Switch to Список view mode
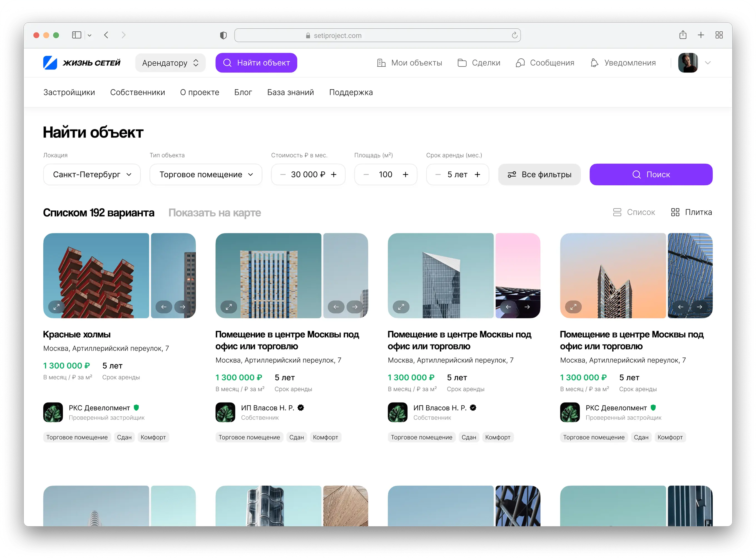This screenshot has width=756, height=558. point(634,212)
